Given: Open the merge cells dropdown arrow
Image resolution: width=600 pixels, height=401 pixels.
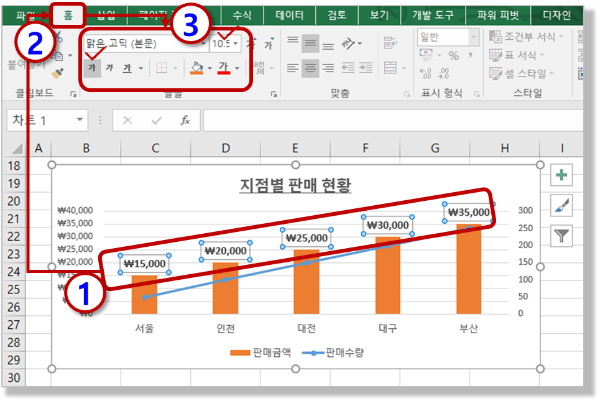Looking at the screenshot, I should 404,68.
